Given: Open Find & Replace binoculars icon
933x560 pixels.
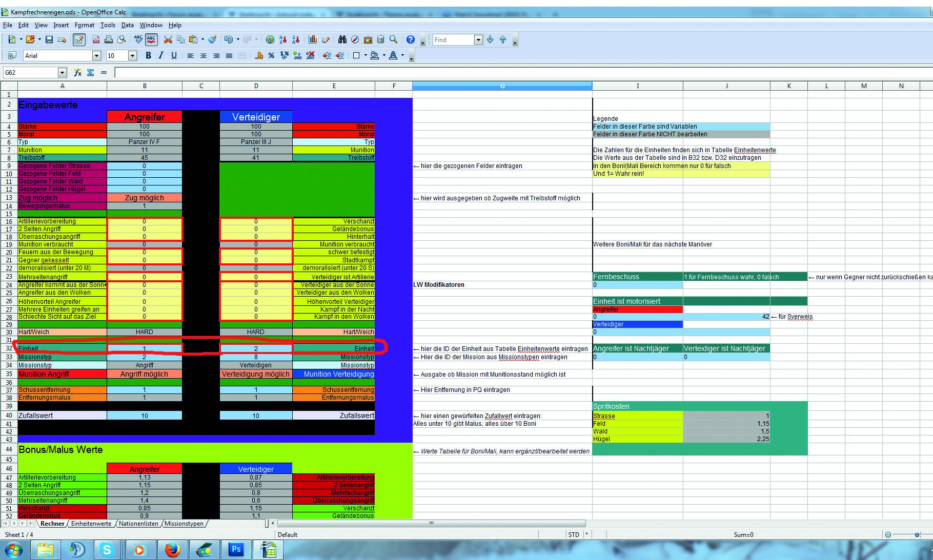Looking at the screenshot, I should pyautogui.click(x=342, y=39).
